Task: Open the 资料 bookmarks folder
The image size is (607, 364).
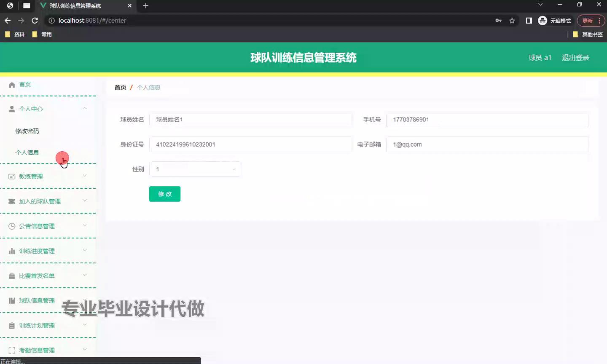Action: coord(15,35)
